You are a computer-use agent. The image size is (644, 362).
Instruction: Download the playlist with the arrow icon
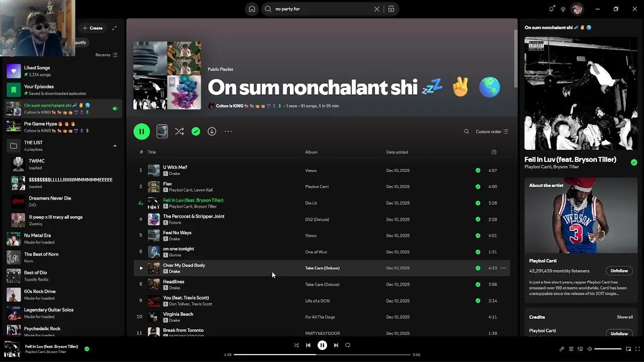coord(212,131)
